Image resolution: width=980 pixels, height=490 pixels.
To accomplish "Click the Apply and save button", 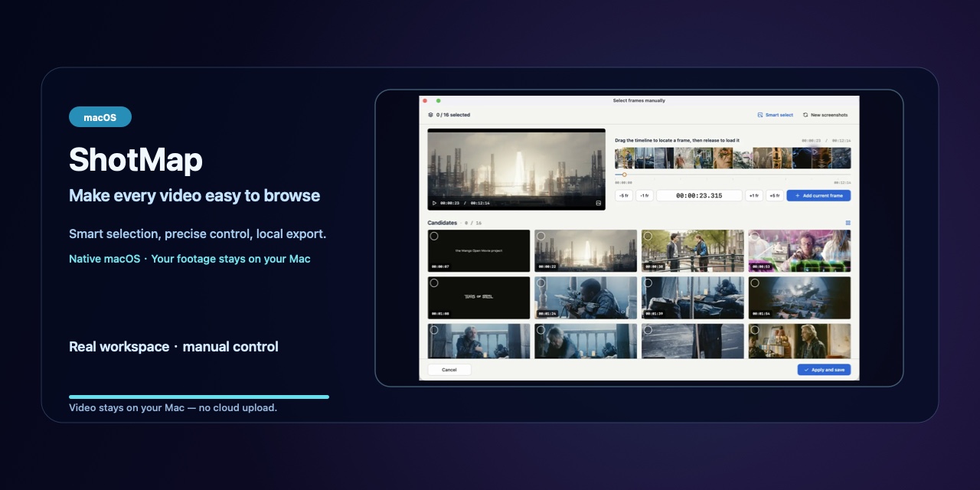I will point(824,369).
